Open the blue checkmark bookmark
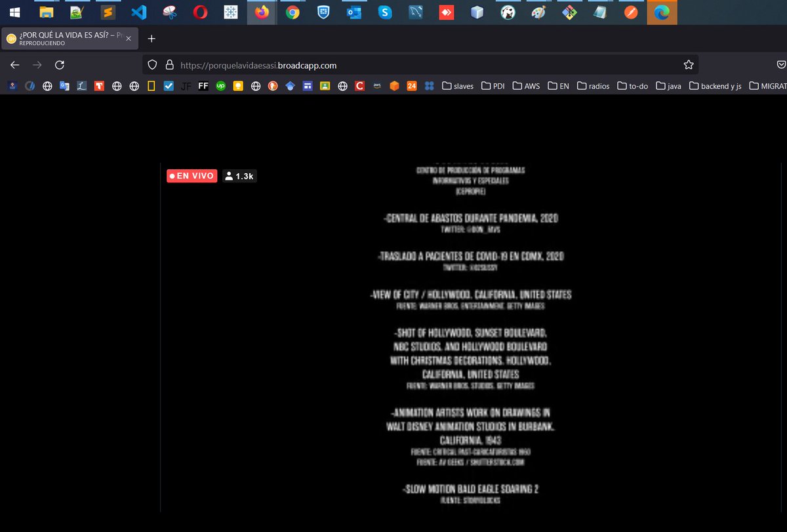The width and height of the screenshot is (787, 532). (169, 86)
